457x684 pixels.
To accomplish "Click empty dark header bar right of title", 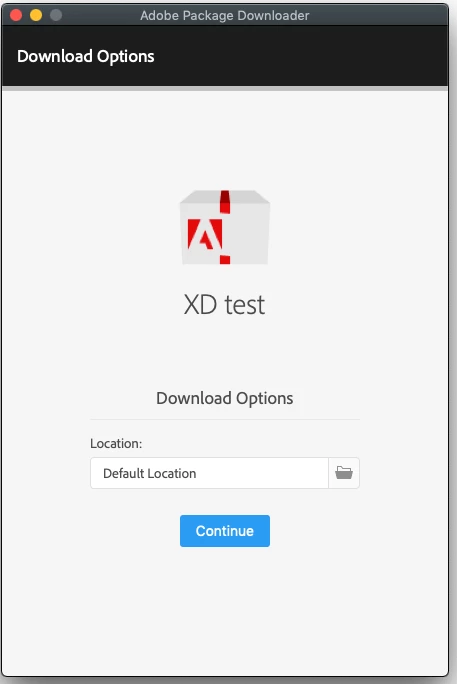I will click(305, 56).
